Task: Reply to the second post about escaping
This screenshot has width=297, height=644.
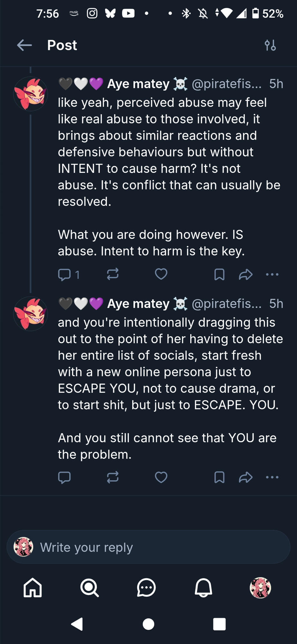Action: click(x=64, y=478)
